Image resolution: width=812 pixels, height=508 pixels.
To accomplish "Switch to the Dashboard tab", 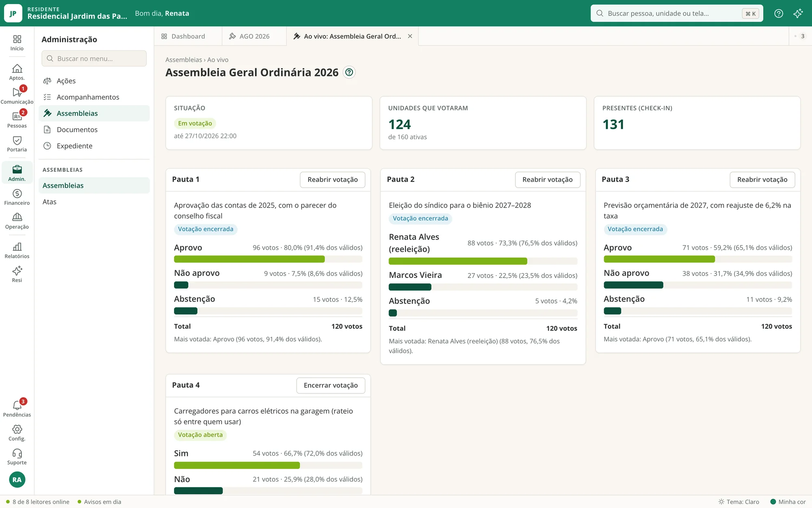I will 183,36.
